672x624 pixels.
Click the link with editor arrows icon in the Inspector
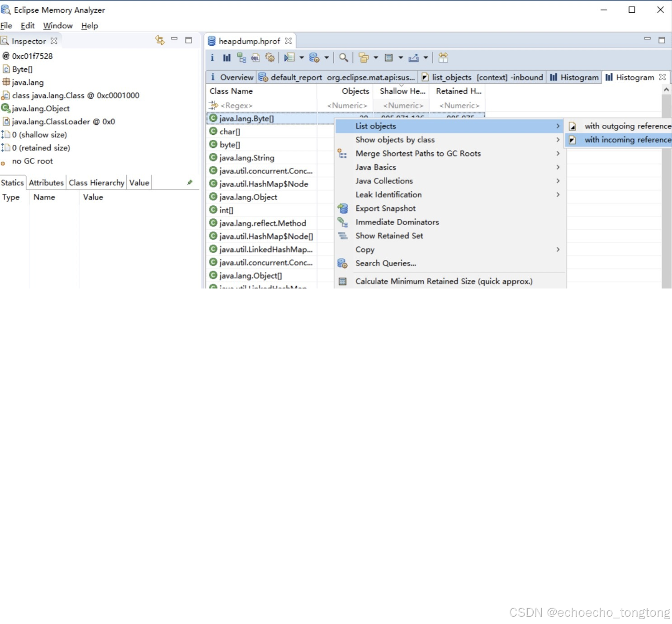[x=160, y=40]
